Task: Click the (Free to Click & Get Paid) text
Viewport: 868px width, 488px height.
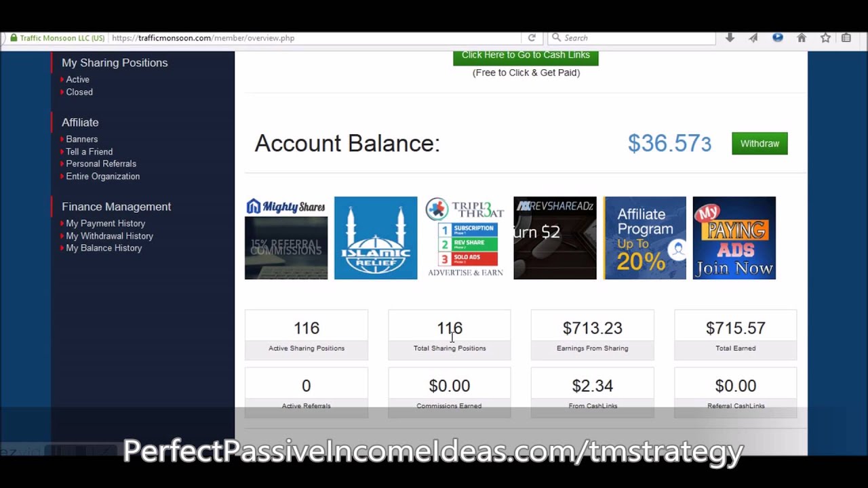Action: tap(526, 73)
